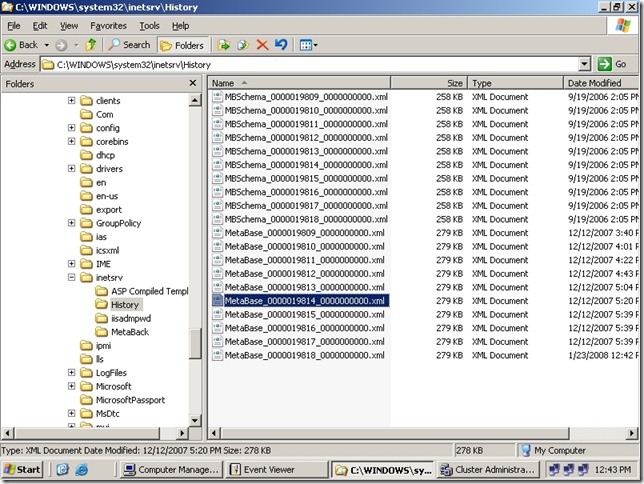Click the icsxml folder icon
The width and height of the screenshot is (644, 484).
tap(86, 250)
